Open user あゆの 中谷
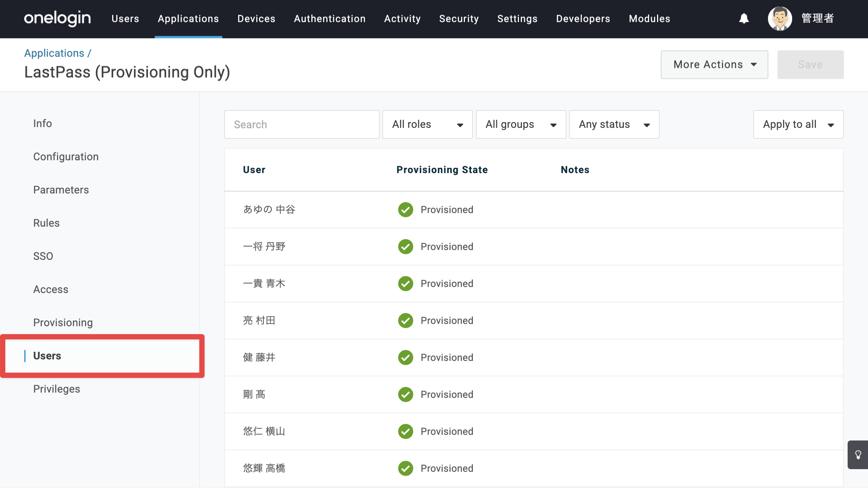Viewport: 868px width, 488px height. 269,209
